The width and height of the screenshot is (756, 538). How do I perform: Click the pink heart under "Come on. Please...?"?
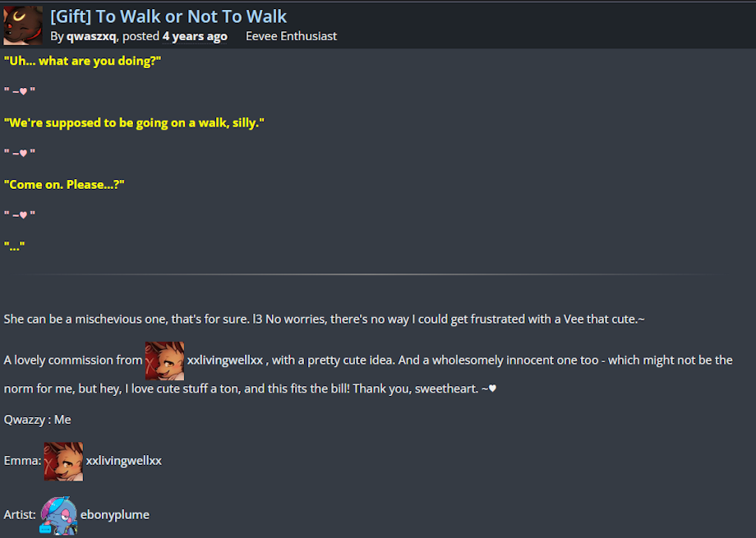pyautogui.click(x=24, y=215)
